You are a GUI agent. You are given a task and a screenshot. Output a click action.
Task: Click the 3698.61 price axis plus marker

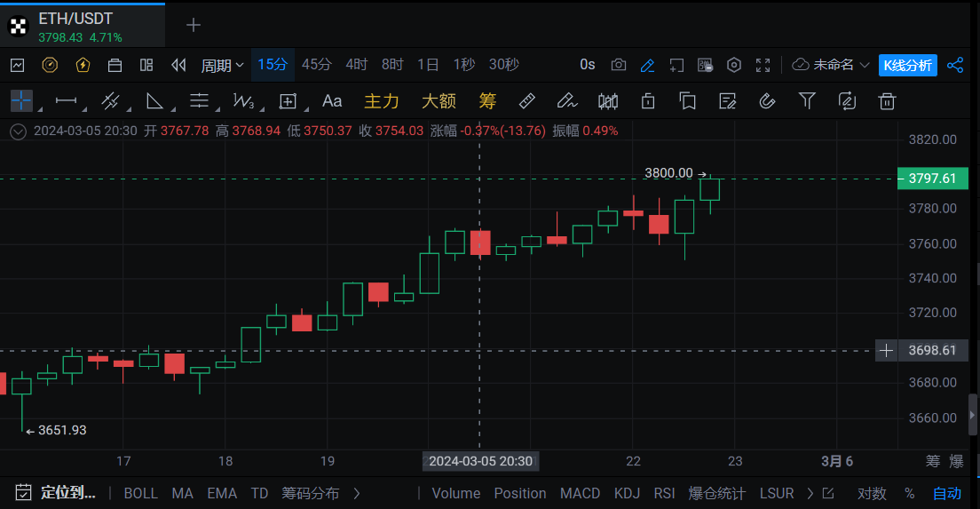click(886, 351)
